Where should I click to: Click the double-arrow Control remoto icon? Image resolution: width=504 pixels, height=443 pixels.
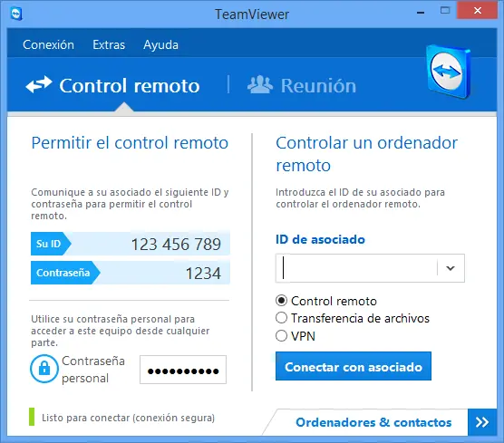pyautogui.click(x=39, y=85)
